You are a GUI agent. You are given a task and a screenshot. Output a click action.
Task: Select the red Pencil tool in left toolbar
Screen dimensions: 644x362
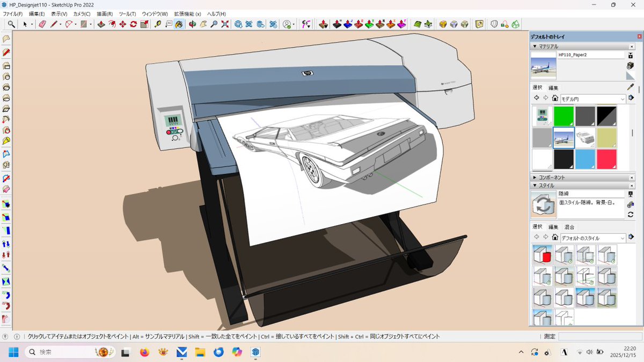tap(6, 52)
